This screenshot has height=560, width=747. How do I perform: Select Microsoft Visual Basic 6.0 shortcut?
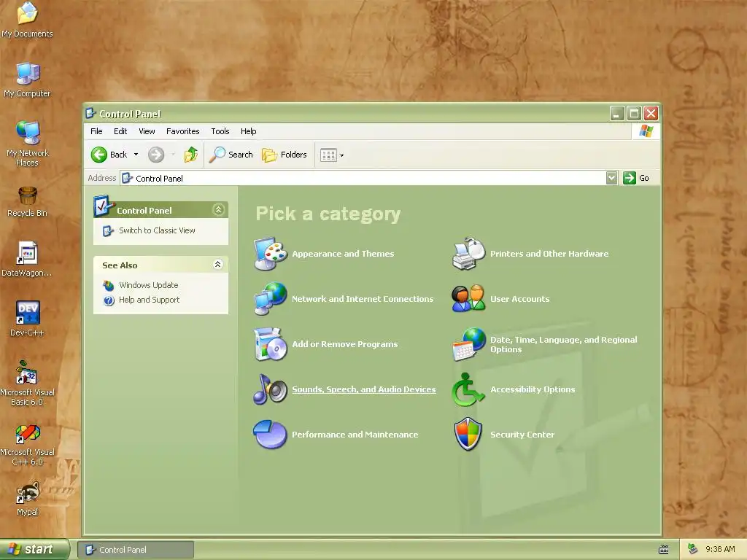pos(27,384)
